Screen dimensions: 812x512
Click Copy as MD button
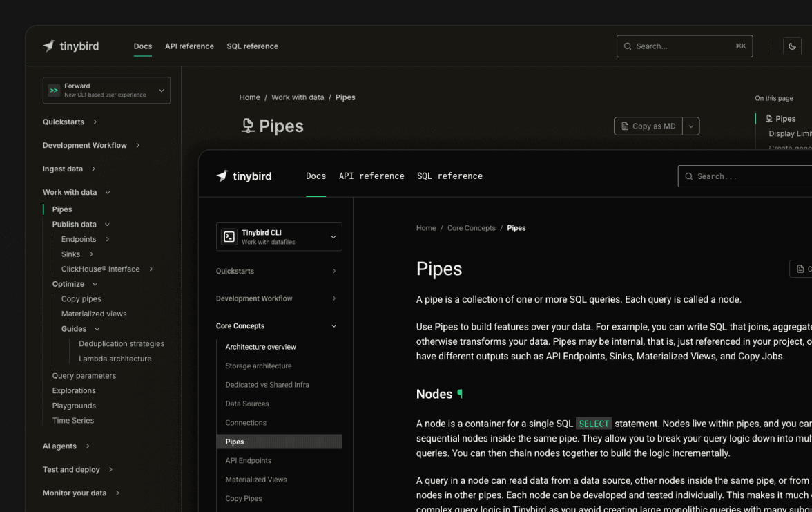[x=648, y=126]
